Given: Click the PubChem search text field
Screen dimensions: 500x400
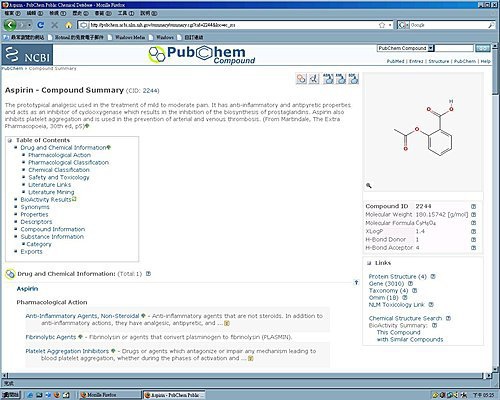Looking at the screenshot, I should coord(454,48).
